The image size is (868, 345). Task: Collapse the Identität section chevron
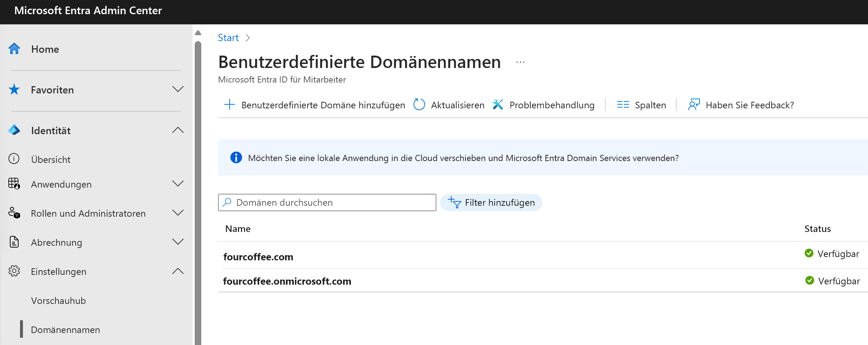pos(178,130)
